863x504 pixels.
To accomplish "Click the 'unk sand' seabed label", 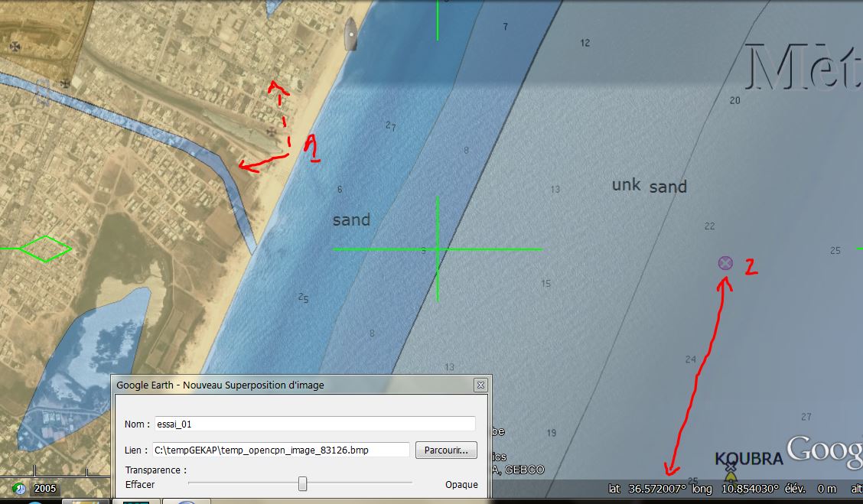I will coord(650,185).
